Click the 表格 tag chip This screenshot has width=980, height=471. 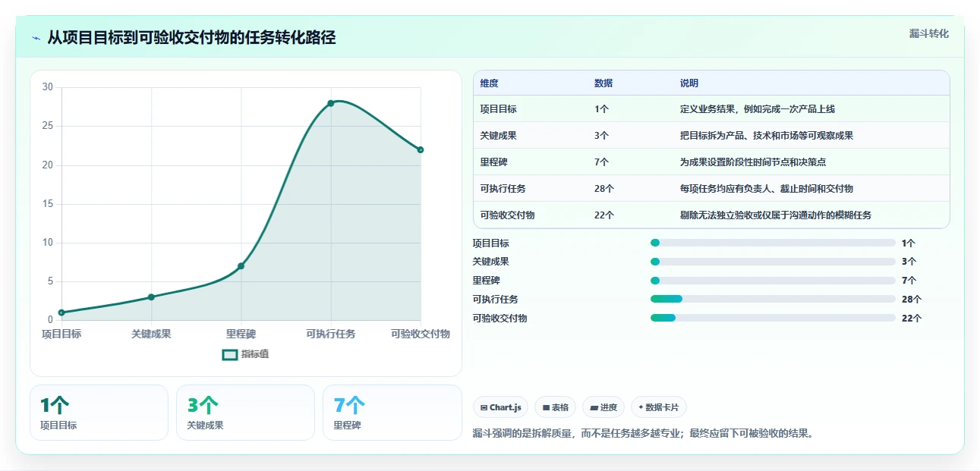556,407
